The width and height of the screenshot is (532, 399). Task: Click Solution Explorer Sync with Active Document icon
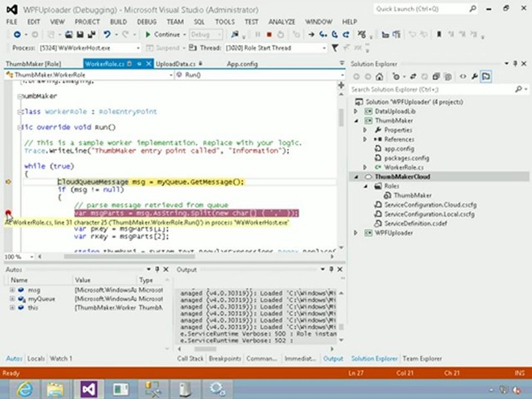click(413, 76)
